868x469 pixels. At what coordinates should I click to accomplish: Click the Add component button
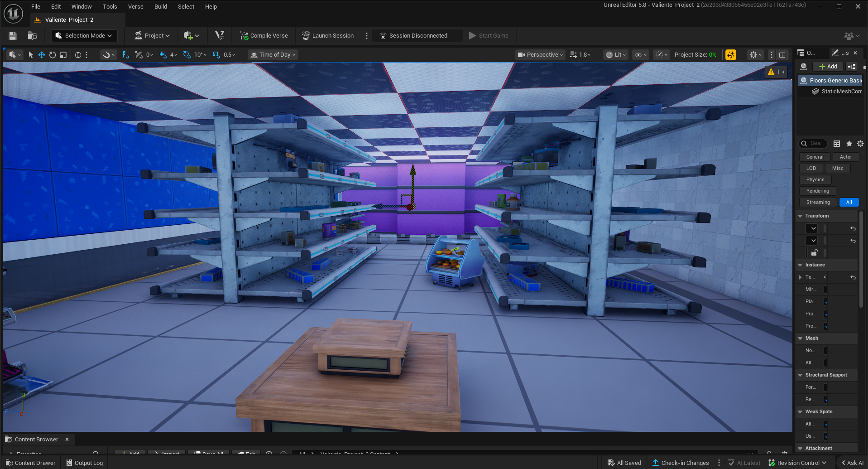(828, 67)
